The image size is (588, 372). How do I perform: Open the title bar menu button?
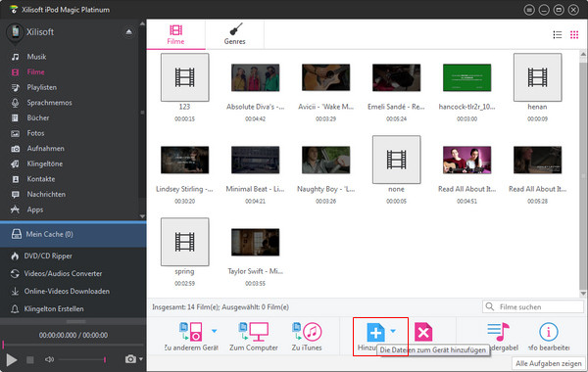[529, 10]
